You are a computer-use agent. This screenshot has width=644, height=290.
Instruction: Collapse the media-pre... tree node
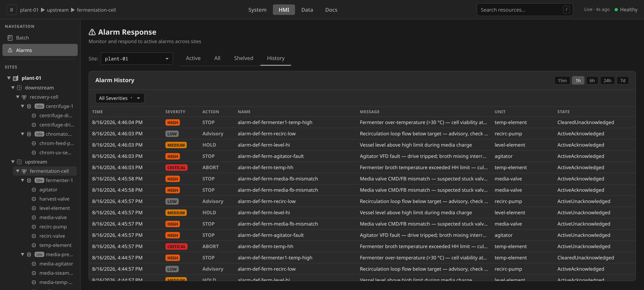tap(23, 255)
